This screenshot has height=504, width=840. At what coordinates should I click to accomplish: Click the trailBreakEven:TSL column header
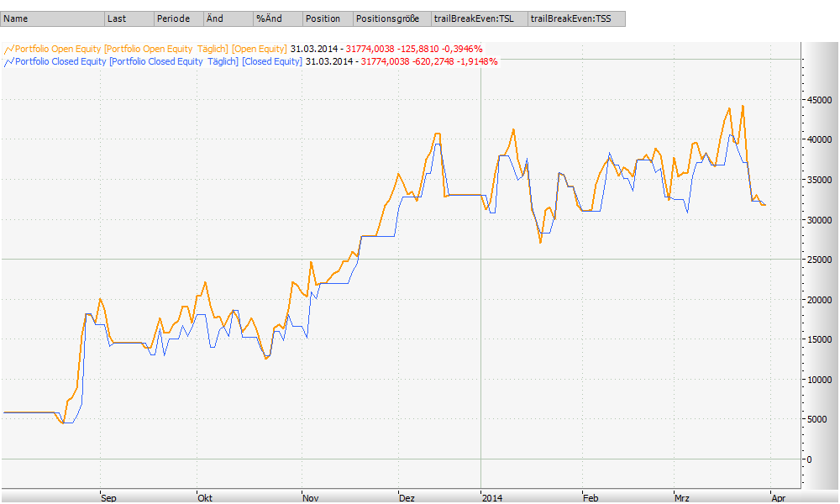coord(480,18)
